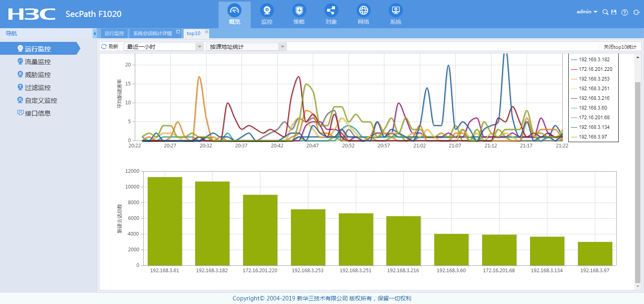This screenshot has width=644, height=304.
Task: Select 运行监控 in the navigation
Action: (x=38, y=48)
